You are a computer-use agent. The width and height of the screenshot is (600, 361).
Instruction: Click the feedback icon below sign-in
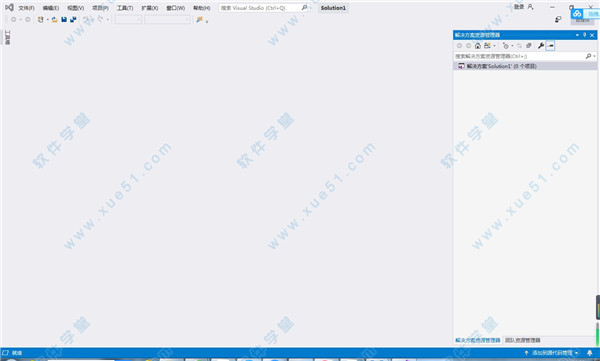(x=558, y=19)
